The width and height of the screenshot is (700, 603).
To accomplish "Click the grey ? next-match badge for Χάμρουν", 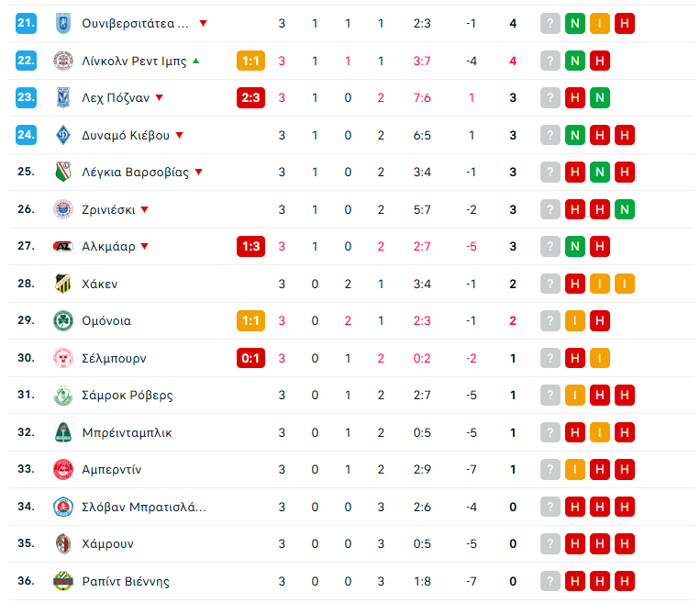I will click(x=550, y=543).
